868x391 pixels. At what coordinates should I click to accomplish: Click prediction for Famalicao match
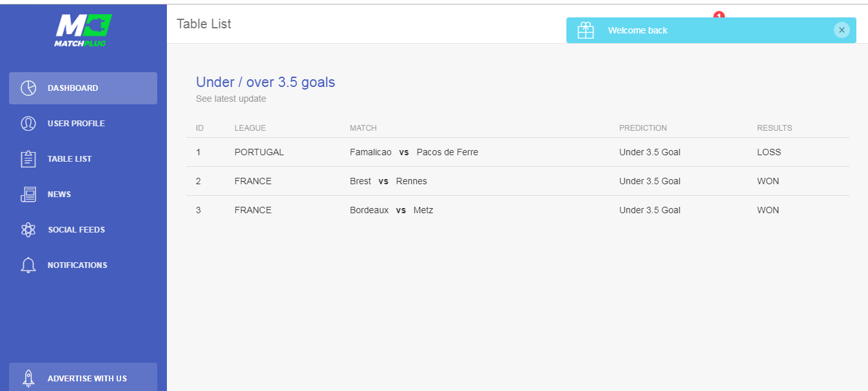click(650, 152)
